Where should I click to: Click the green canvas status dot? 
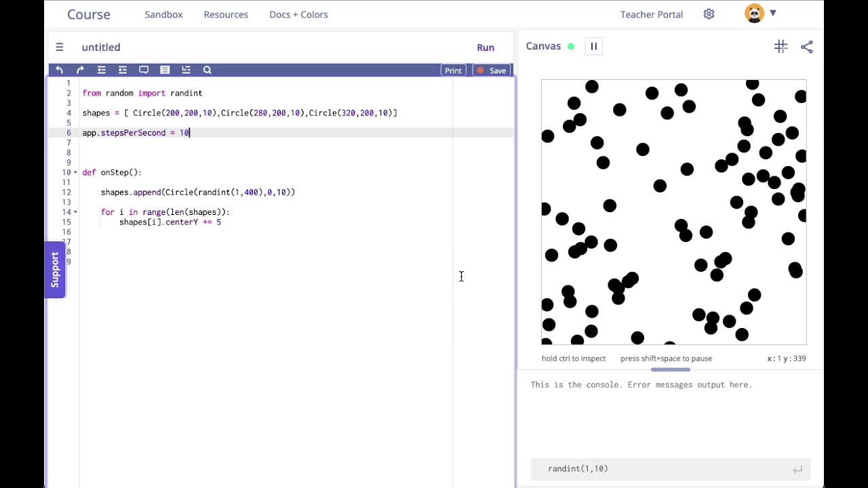[571, 47]
